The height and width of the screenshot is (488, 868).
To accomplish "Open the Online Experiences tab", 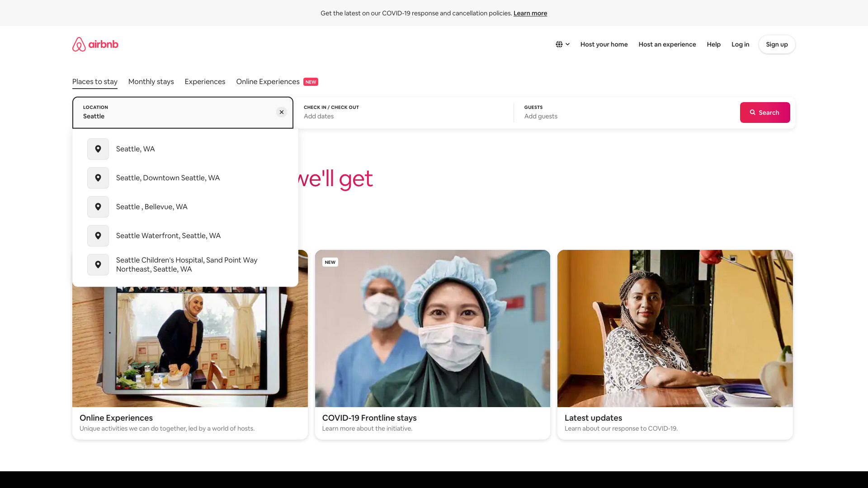I will coord(268,82).
